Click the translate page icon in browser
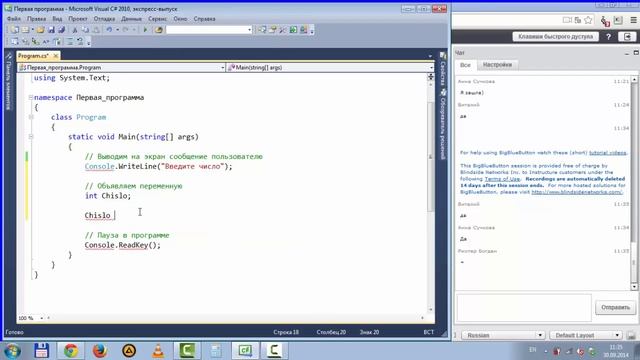The image size is (640, 360). click(578, 20)
